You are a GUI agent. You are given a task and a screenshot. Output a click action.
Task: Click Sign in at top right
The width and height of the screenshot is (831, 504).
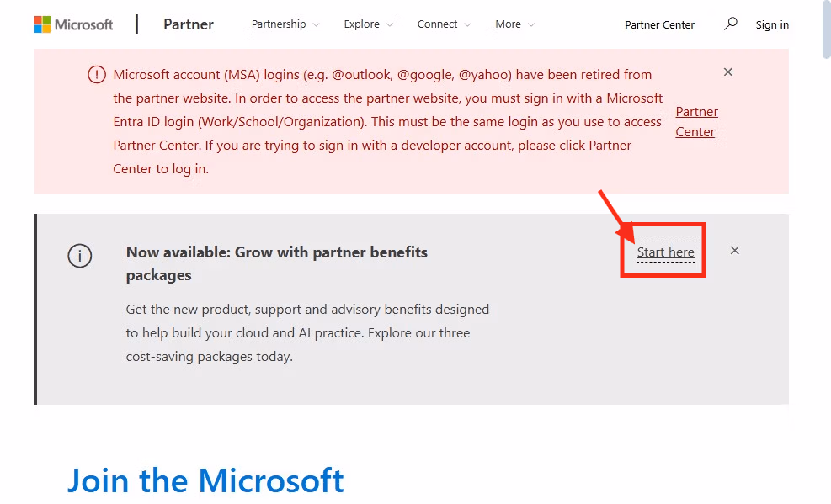[x=772, y=25]
